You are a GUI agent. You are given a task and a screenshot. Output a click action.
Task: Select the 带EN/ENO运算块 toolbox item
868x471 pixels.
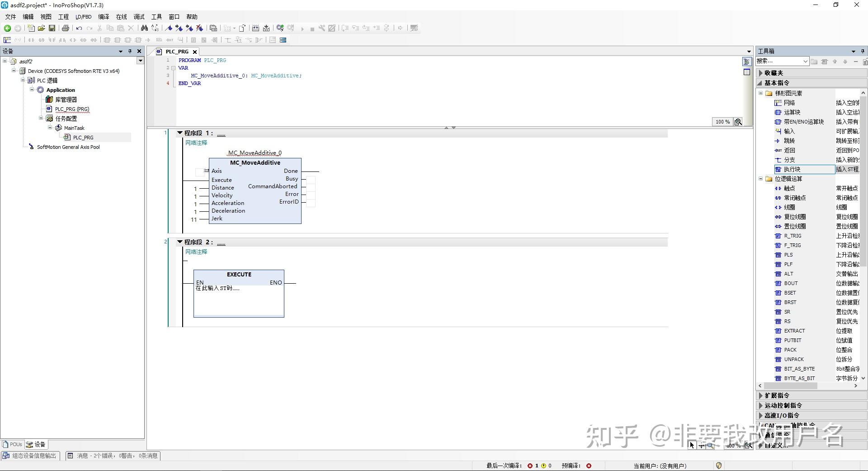pos(804,122)
